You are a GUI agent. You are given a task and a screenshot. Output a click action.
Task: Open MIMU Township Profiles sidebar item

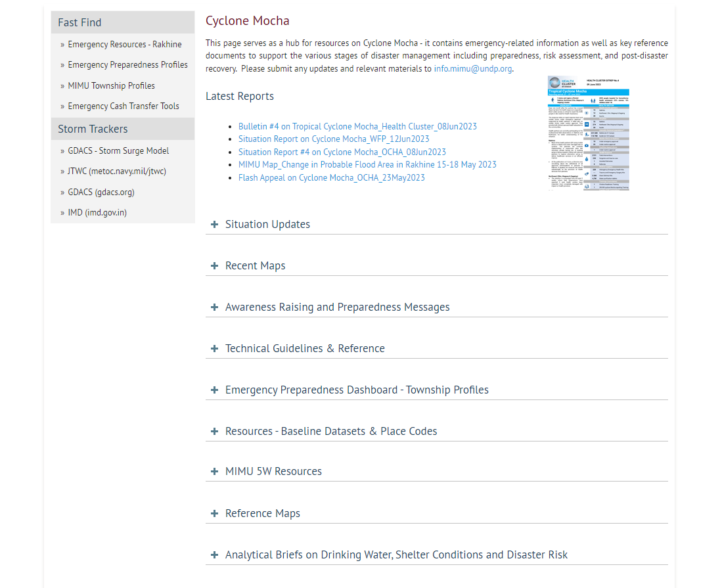(x=111, y=86)
